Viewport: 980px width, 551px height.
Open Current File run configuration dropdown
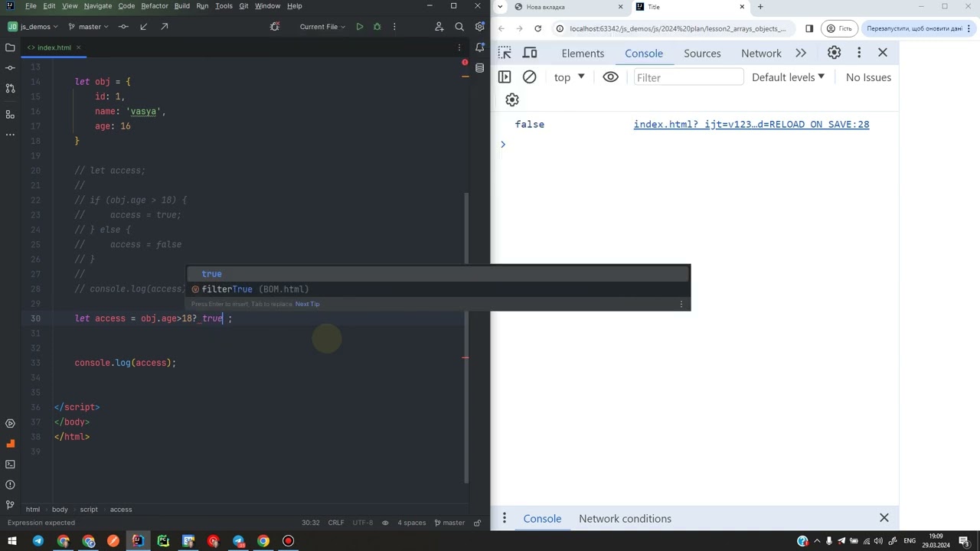click(x=322, y=27)
